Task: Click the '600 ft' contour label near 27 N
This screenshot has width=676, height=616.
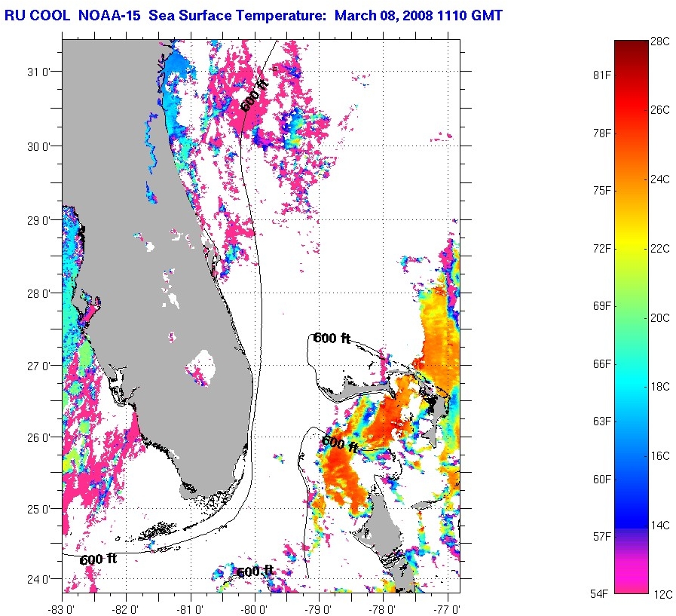Action: coord(332,338)
